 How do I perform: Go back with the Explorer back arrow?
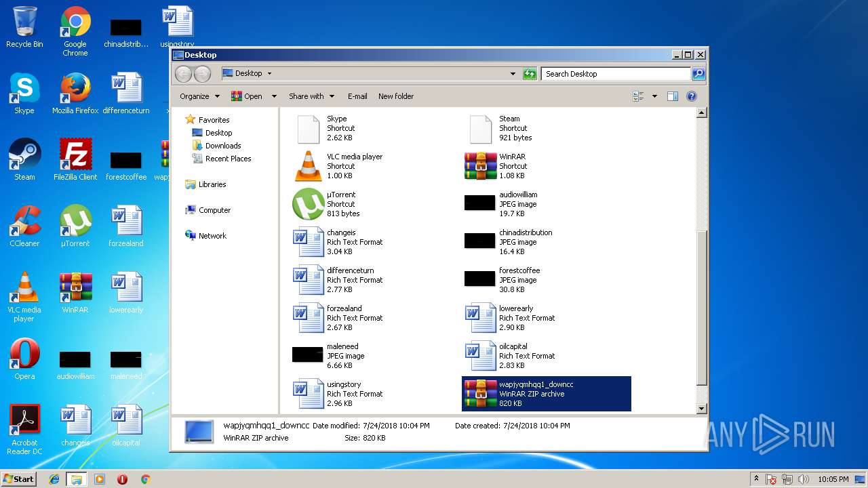coord(183,74)
